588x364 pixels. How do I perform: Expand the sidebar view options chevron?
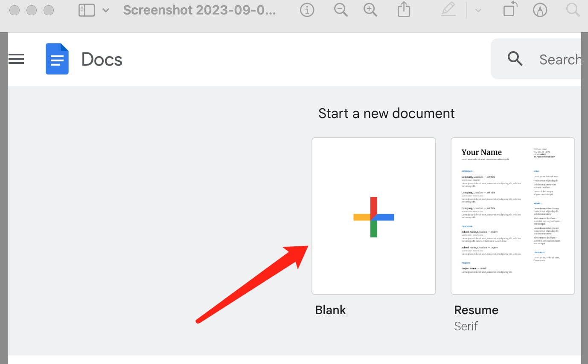[x=106, y=10]
